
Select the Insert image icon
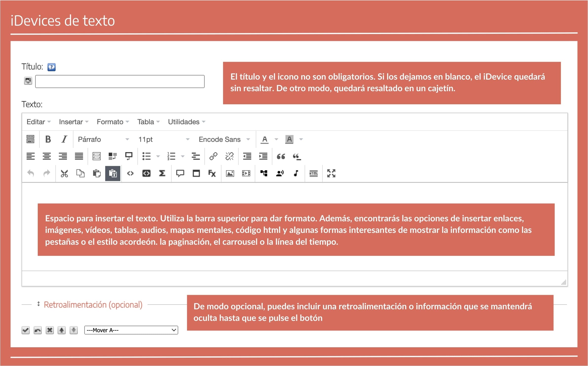click(x=229, y=174)
